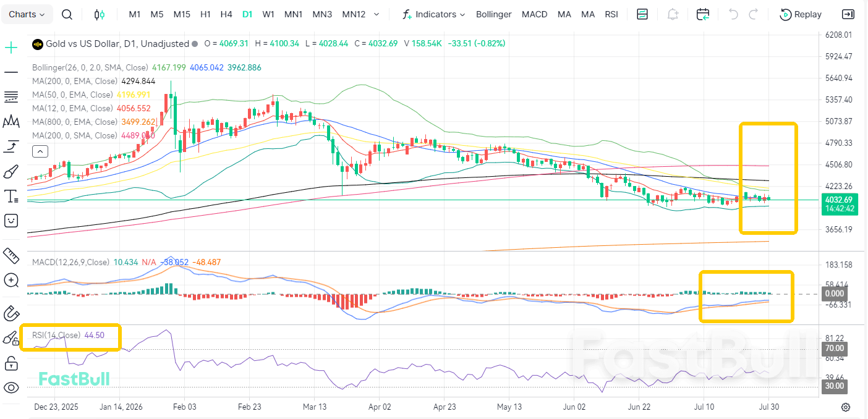This screenshot has height=419, width=868.
Task: Open the emoji sticker tool
Action: (x=11, y=221)
